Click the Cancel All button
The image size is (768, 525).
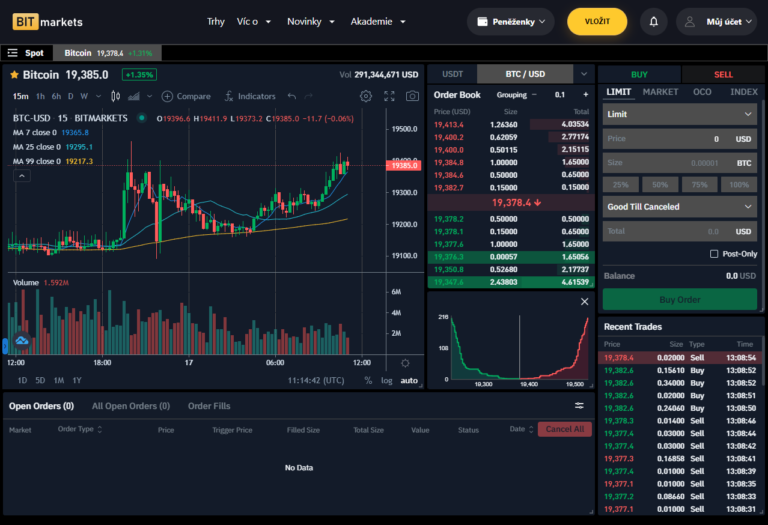(x=565, y=429)
